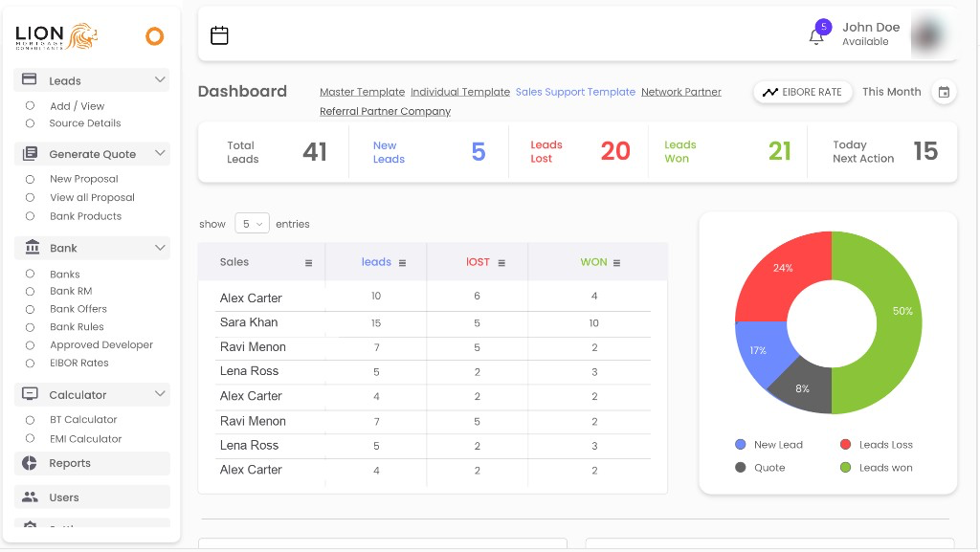980x552 pixels.
Task: Select Bank Rules radio option
Action: click(30, 327)
